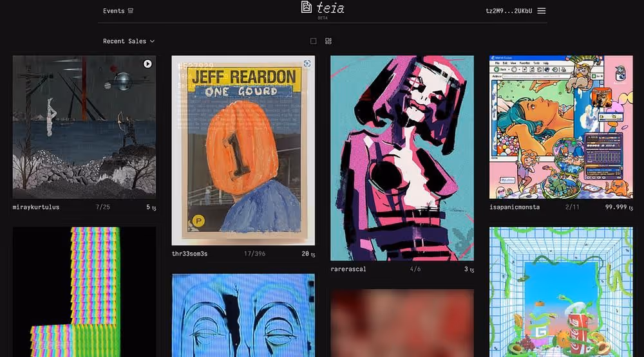The height and width of the screenshot is (357, 644).
Task: Click the teia logo
Action: click(323, 8)
